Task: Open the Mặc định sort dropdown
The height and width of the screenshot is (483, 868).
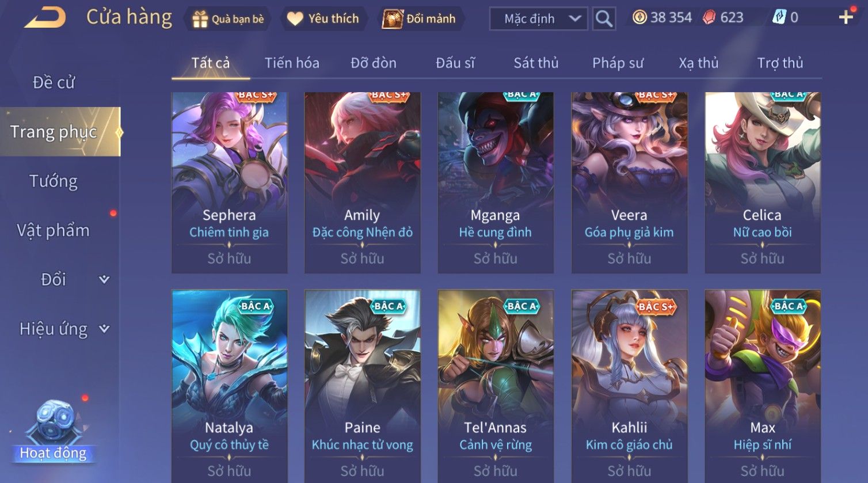Action: click(539, 19)
